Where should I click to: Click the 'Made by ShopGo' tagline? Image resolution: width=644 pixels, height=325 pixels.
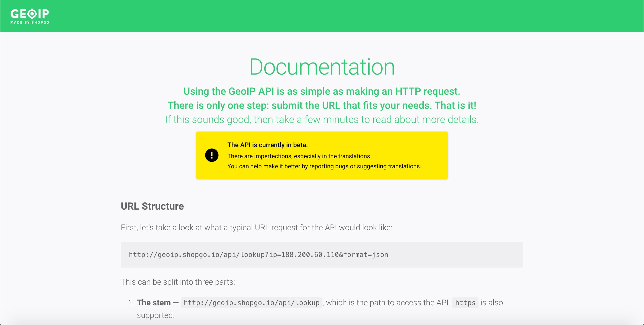click(x=30, y=22)
